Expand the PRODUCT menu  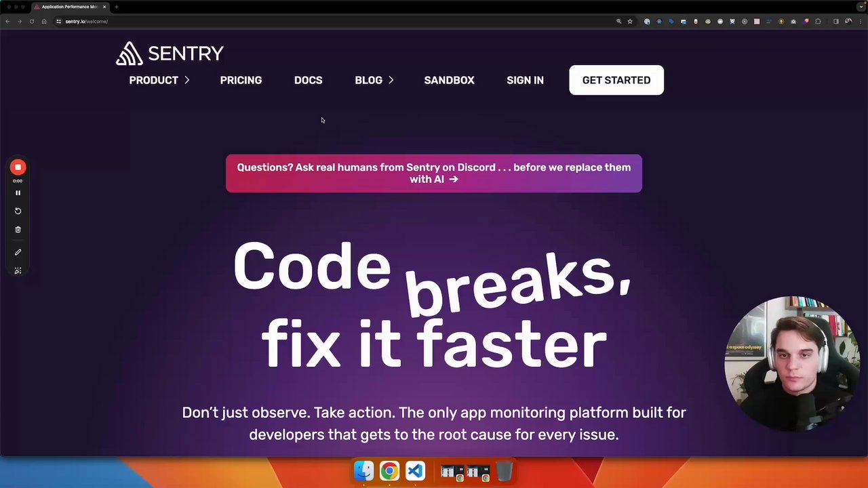coord(159,80)
